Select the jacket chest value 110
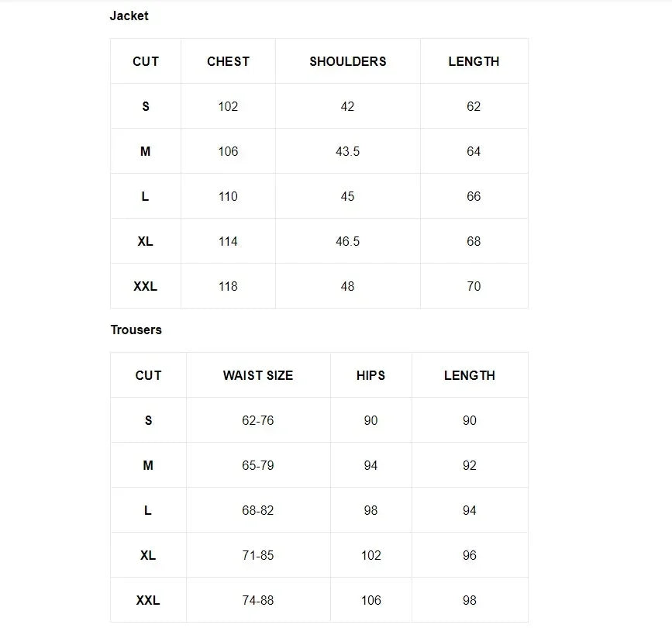 tap(228, 196)
